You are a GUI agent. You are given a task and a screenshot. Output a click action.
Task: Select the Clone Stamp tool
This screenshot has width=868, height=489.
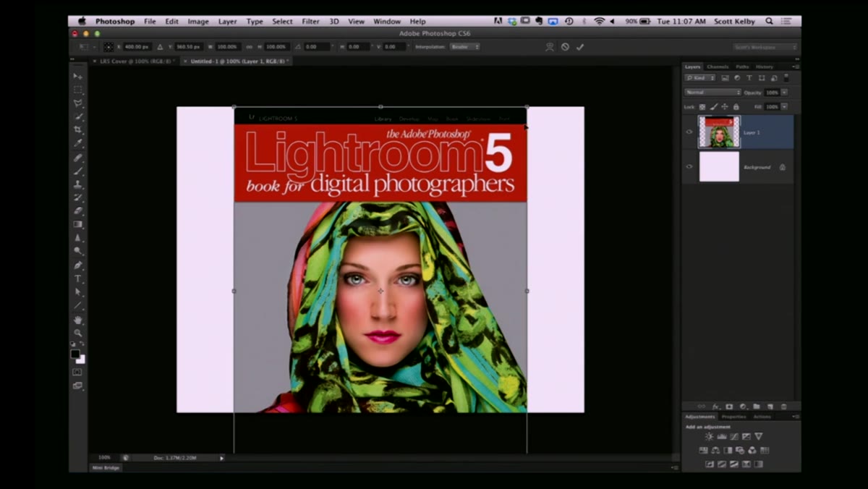click(77, 184)
